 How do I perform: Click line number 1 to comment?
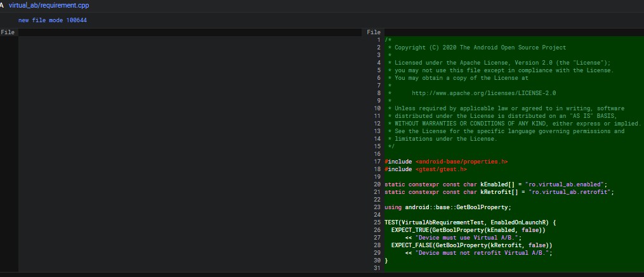[379, 40]
